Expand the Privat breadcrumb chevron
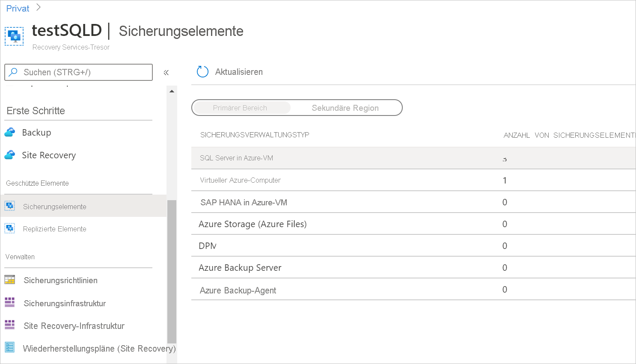 [x=38, y=7]
